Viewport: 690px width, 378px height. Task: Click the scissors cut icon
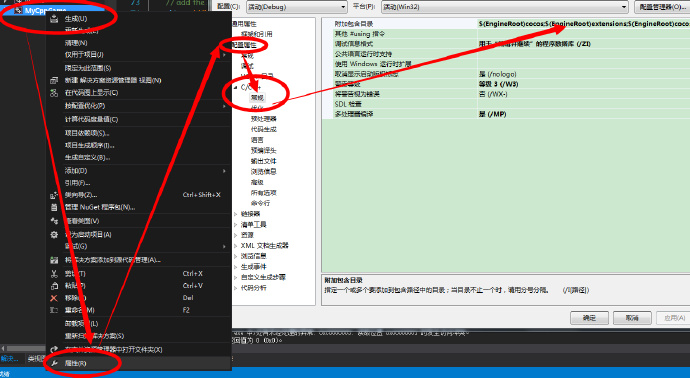point(54,274)
